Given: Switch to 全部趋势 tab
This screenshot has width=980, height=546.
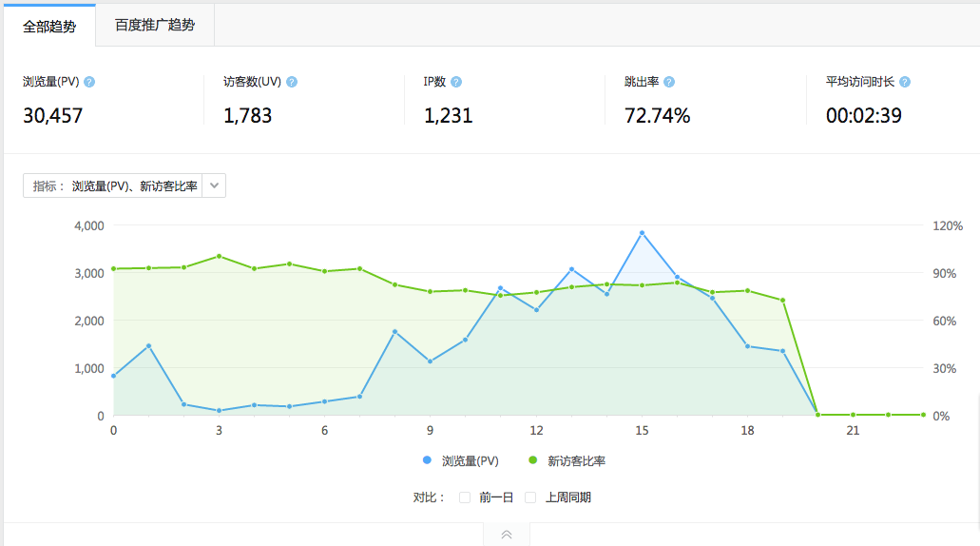Looking at the screenshot, I should coord(49,26).
